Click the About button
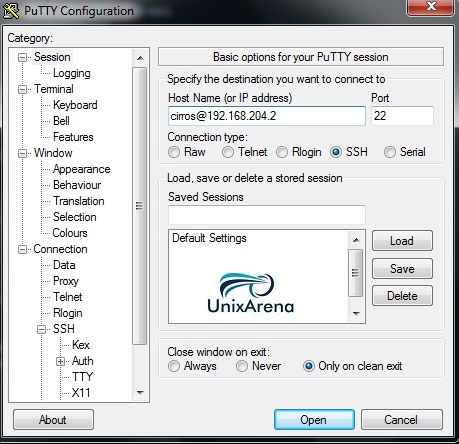Image resolution: width=459 pixels, height=444 pixels. pos(53,420)
